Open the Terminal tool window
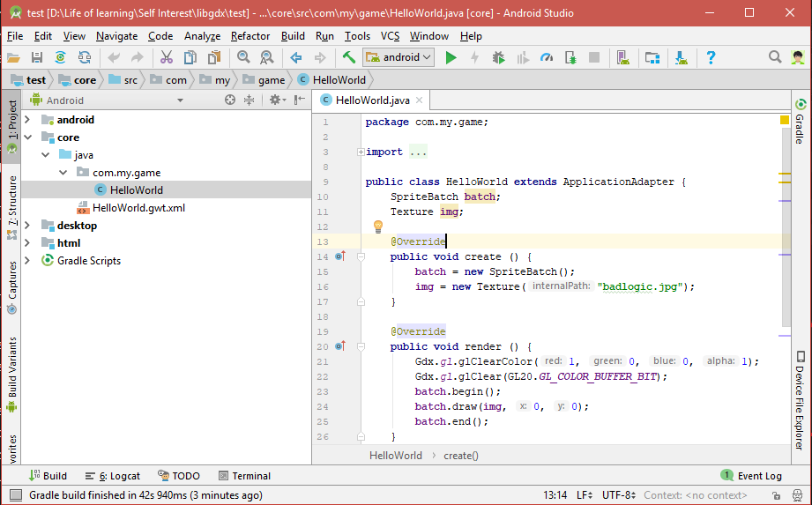Viewport: 812px width, 505px height. coord(244,476)
